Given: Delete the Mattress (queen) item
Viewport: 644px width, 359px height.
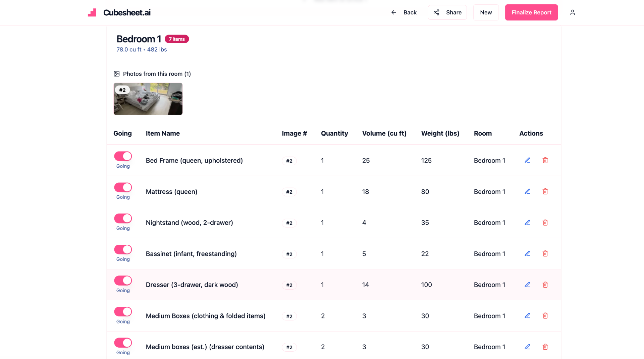Looking at the screenshot, I should 545,191.
